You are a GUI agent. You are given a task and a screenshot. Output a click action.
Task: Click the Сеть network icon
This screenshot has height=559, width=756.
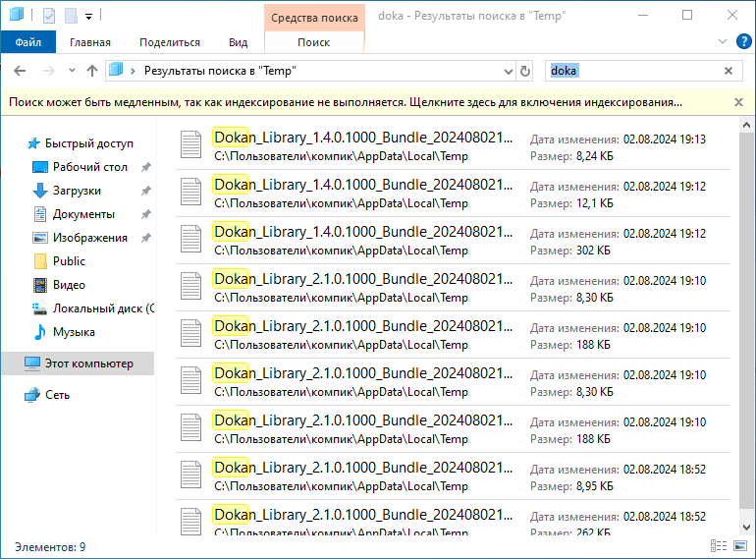[32, 395]
